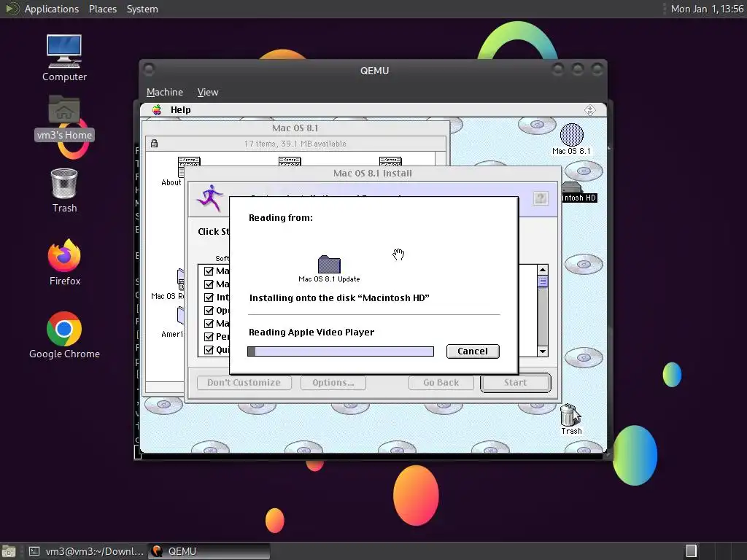Click the software list scrollbar thumb
The width and height of the screenshot is (747, 560).
coord(543,281)
